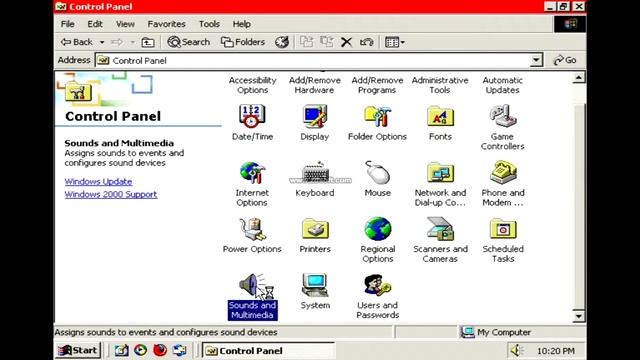The height and width of the screenshot is (360, 640).
Task: Open the File menu
Action: click(67, 24)
